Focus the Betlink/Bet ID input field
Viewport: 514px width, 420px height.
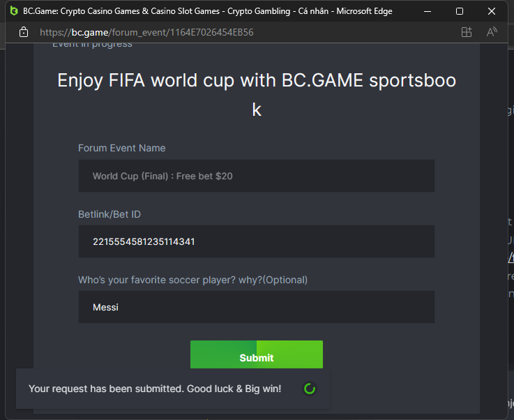(256, 241)
